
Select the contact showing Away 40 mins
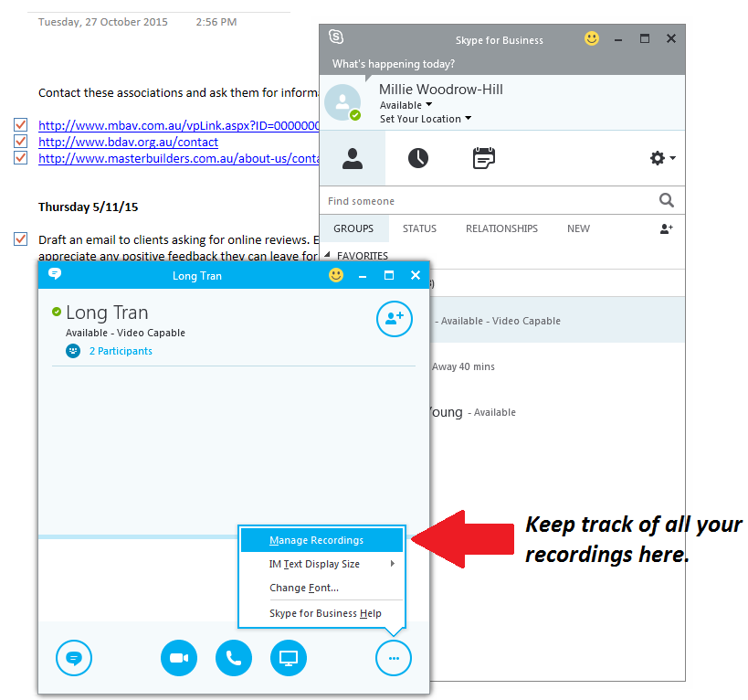[x=557, y=366]
